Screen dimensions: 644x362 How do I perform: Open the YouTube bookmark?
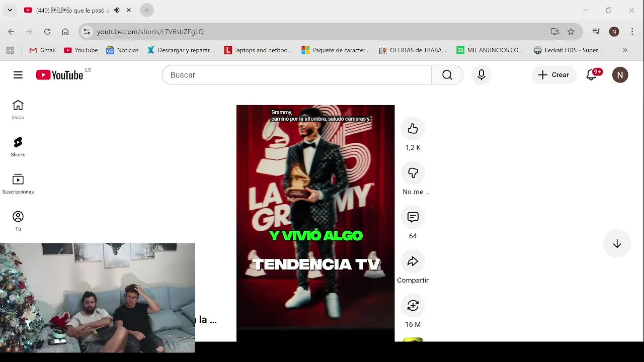point(81,50)
